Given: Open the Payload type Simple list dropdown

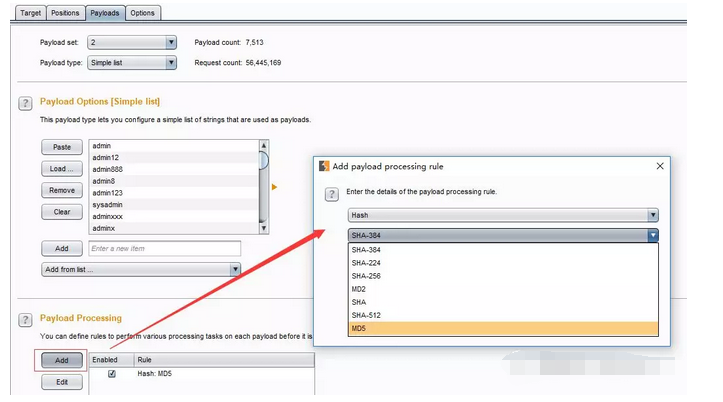Looking at the screenshot, I should point(132,63).
